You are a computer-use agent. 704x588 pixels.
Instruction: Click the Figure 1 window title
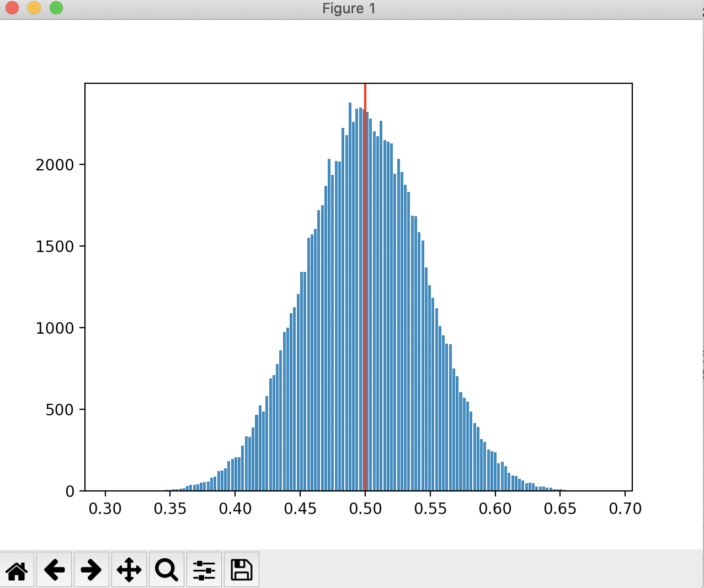click(x=349, y=8)
